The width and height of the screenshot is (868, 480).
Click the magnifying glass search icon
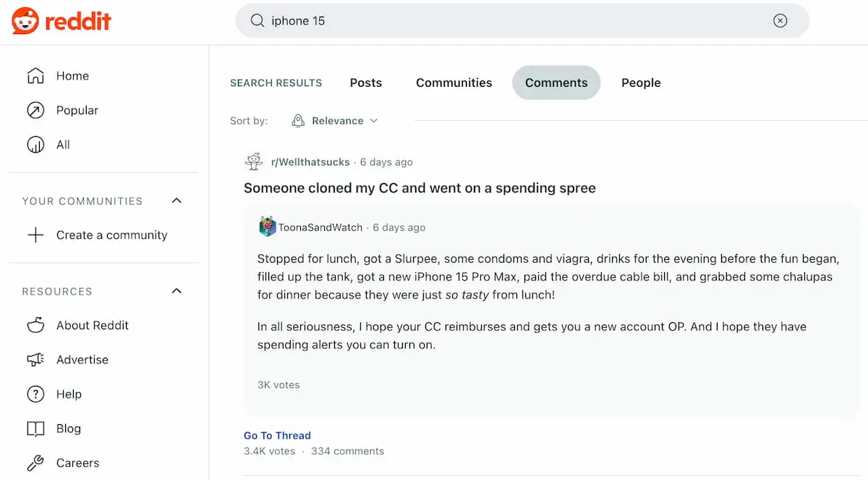tap(258, 21)
